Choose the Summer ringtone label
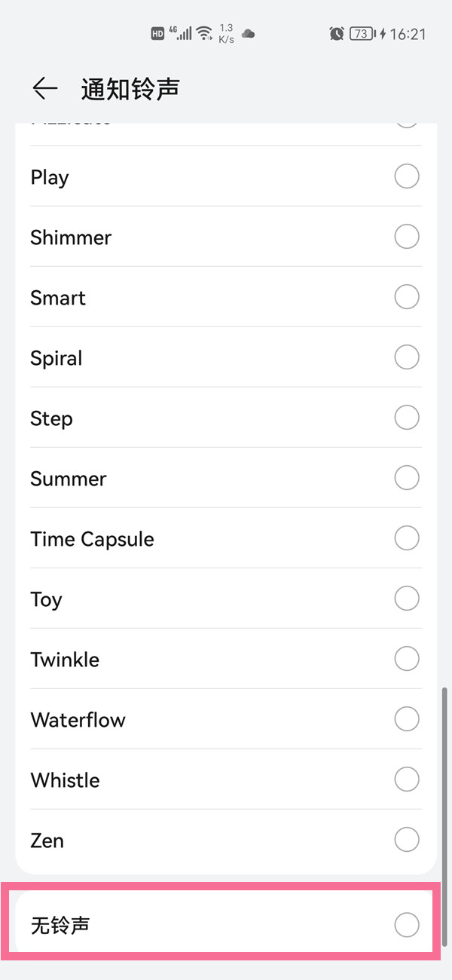Viewport: 452px width, 980px height. 69,479
